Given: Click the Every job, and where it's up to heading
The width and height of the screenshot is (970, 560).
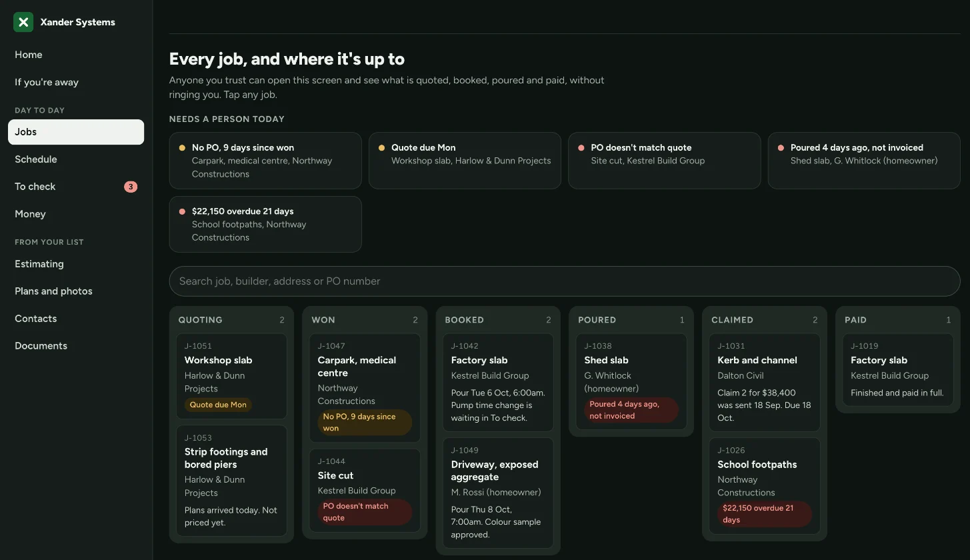Looking at the screenshot, I should (287, 59).
